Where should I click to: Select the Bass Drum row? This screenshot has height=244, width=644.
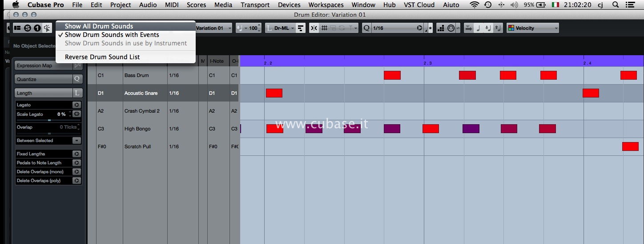[163, 75]
